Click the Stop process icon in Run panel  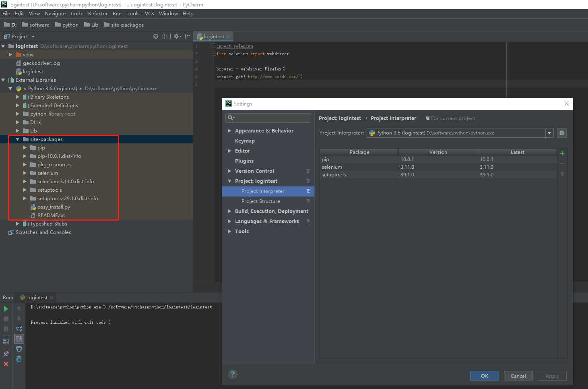pyautogui.click(x=6, y=319)
